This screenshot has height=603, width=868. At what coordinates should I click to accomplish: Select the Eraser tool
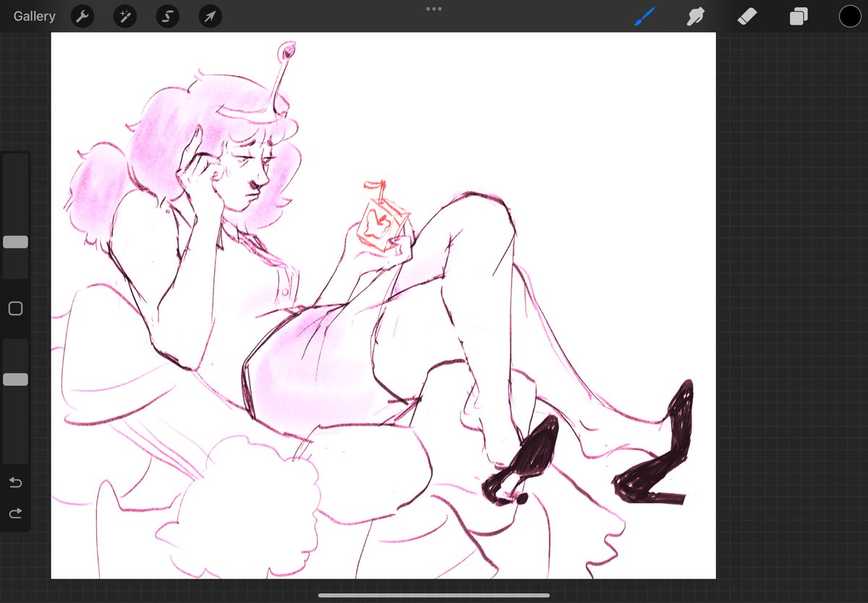(x=746, y=16)
